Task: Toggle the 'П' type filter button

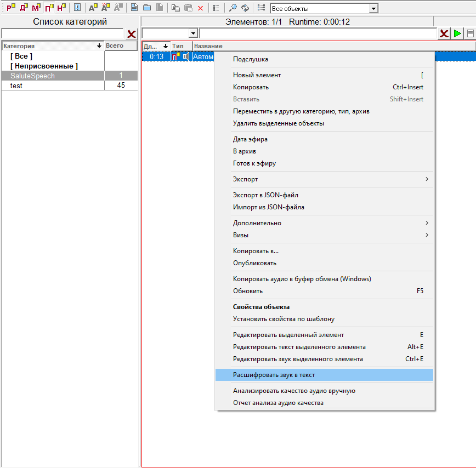Action: click(49, 8)
